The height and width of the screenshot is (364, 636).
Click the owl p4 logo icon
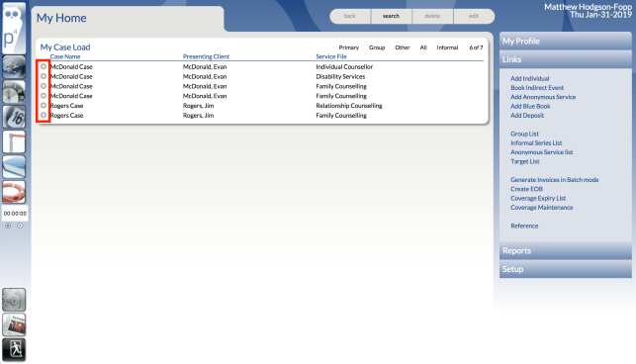14,29
